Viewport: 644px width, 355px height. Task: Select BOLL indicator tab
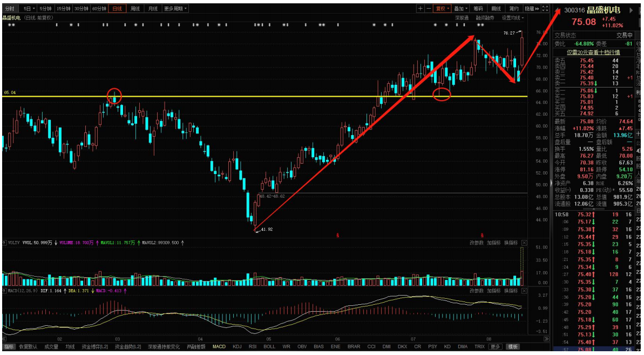[x=269, y=347]
